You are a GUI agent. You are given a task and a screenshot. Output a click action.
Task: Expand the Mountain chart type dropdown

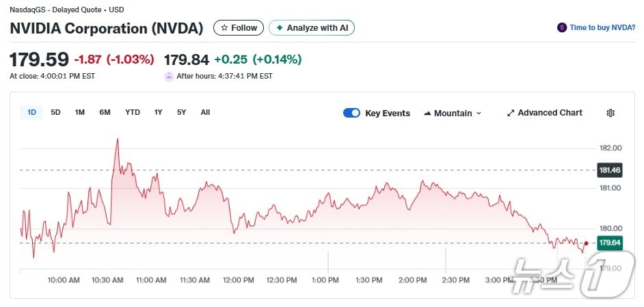tap(453, 113)
